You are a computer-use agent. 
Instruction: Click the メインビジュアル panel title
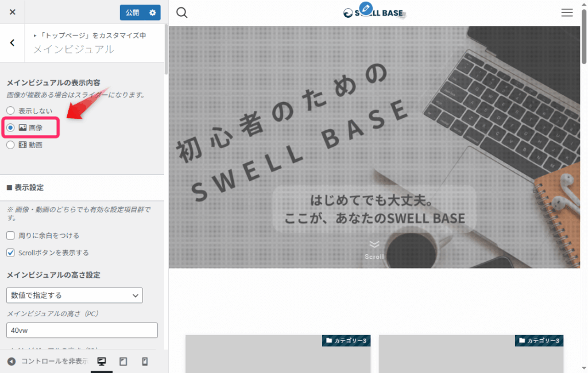[x=74, y=49]
